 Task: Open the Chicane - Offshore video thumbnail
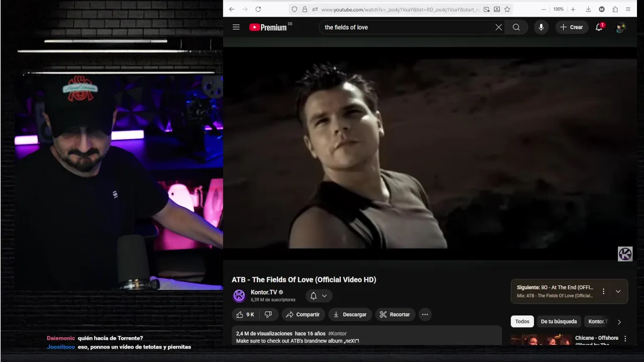(541, 340)
